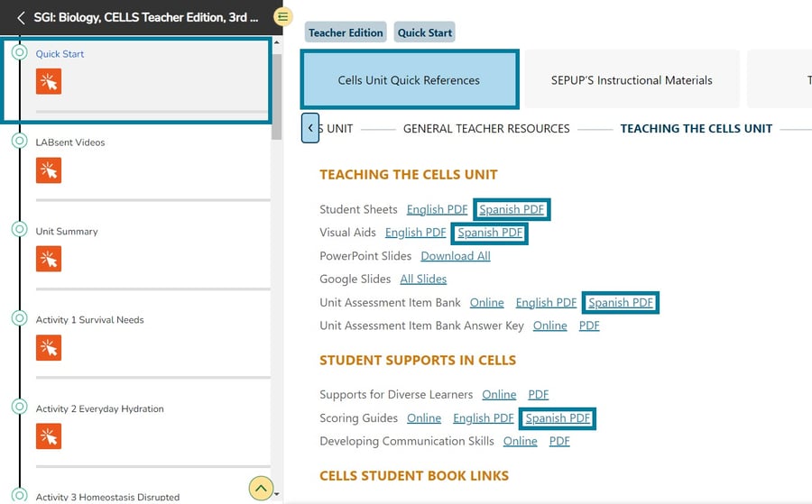This screenshot has width=812, height=504.
Task: Switch to SEPUP'S Instructional Materials tab
Action: point(632,80)
